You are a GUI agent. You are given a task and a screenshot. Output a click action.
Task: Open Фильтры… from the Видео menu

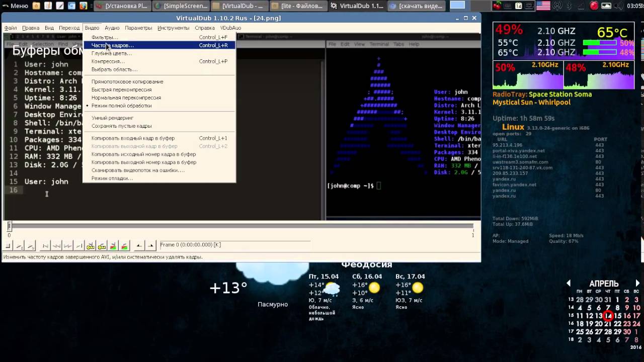click(x=159, y=37)
